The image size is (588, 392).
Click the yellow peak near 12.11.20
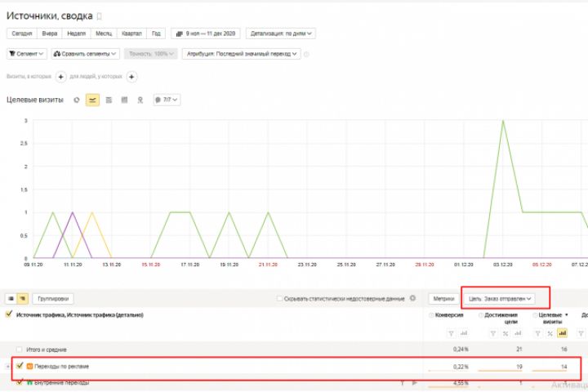[91, 212]
